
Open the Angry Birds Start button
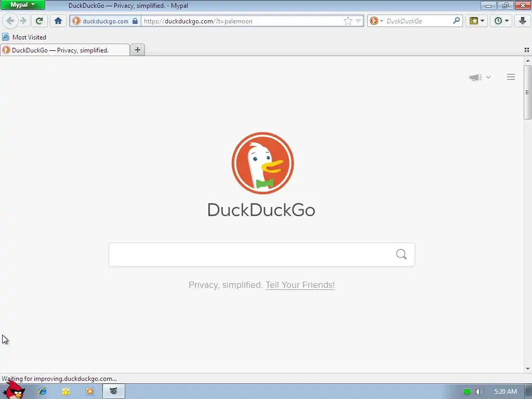point(14,390)
